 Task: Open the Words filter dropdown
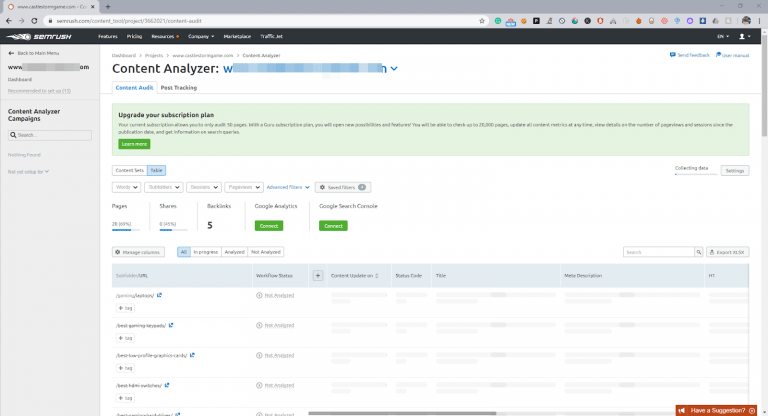tap(126, 187)
